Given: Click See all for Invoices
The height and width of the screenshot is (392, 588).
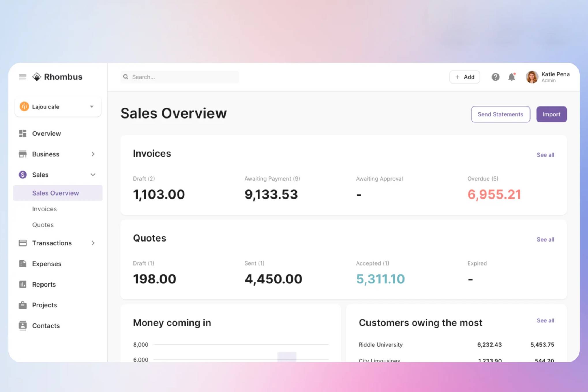Looking at the screenshot, I should [545, 155].
